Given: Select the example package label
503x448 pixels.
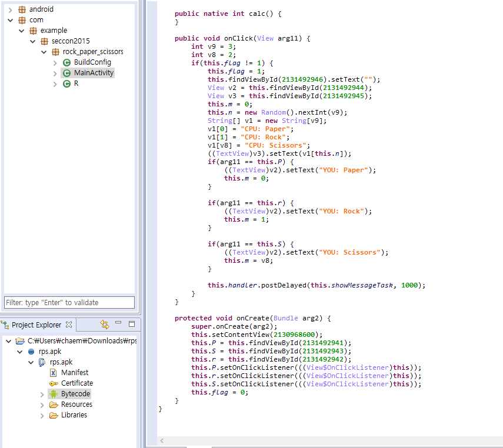Looking at the screenshot, I should (54, 31).
